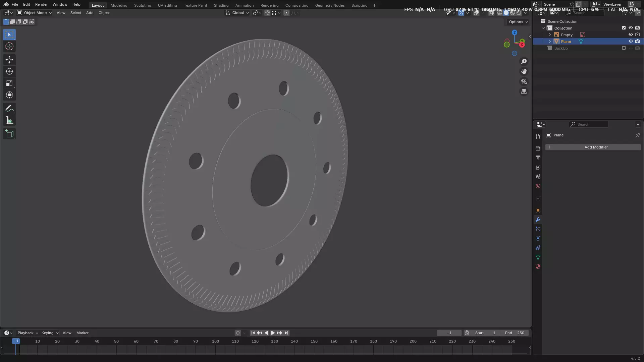Image resolution: width=644 pixels, height=362 pixels.
Task: Select the Transform tool
Action: pos(9,95)
